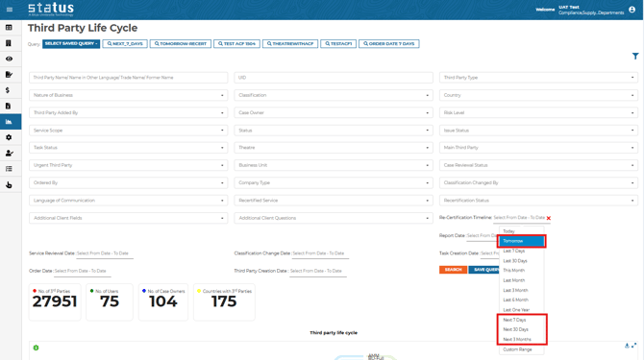
Task: Open Select Saved Query dropdown
Action: point(71,43)
